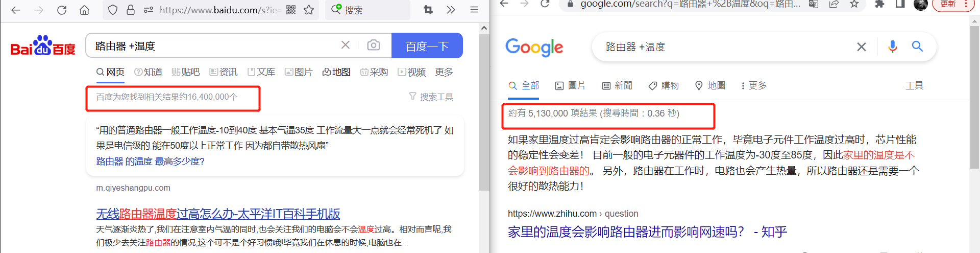This screenshot has width=980, height=253.
Task: Switch to the Google 地圖 tab
Action: coord(710,85)
